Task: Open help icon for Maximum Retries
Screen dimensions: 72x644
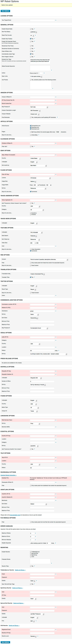Action: (x=35, y=533)
